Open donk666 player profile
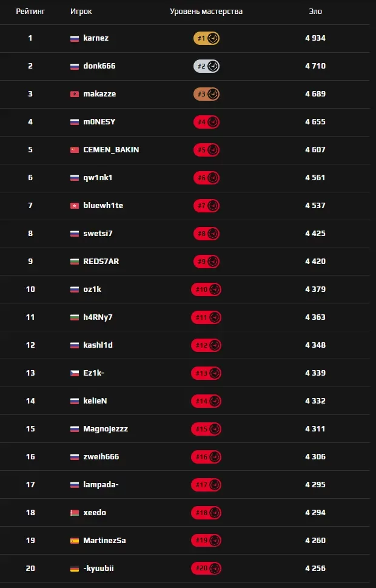The width and height of the screenshot is (376, 588). pos(99,66)
